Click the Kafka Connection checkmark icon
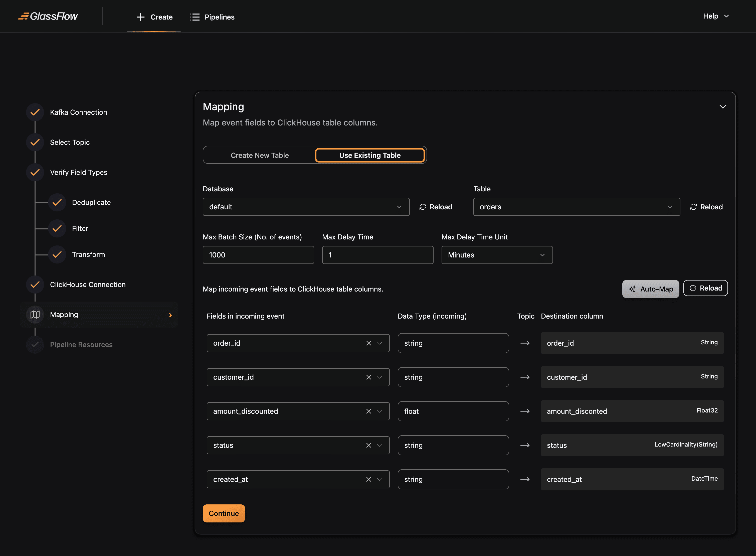Screen dimensions: 756x556 (35, 112)
